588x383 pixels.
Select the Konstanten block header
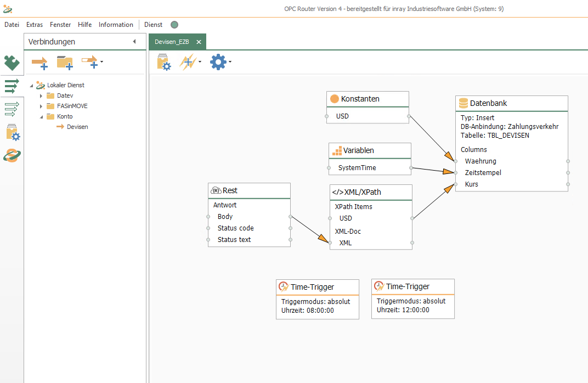[x=367, y=99]
